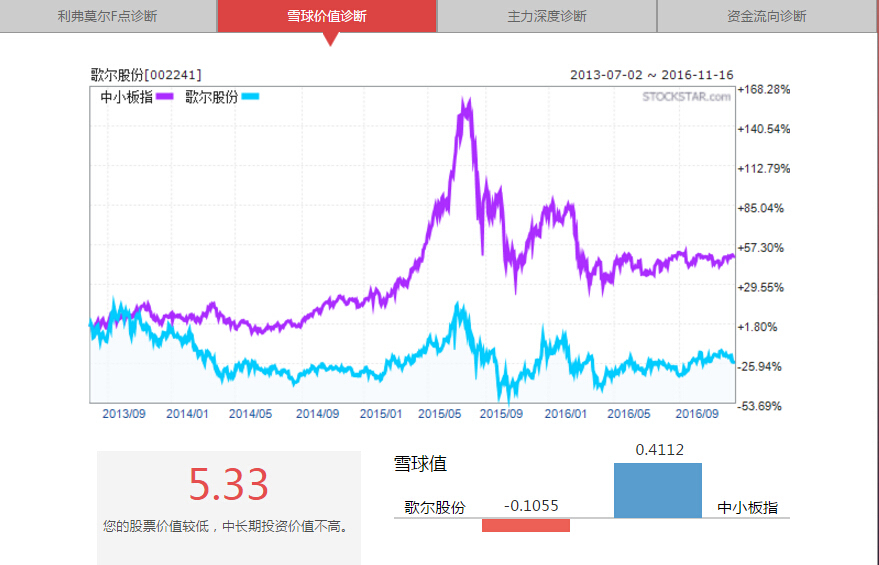Click the +112.79% axis label
Image resolution: width=879 pixels, height=565 pixels.
(764, 169)
